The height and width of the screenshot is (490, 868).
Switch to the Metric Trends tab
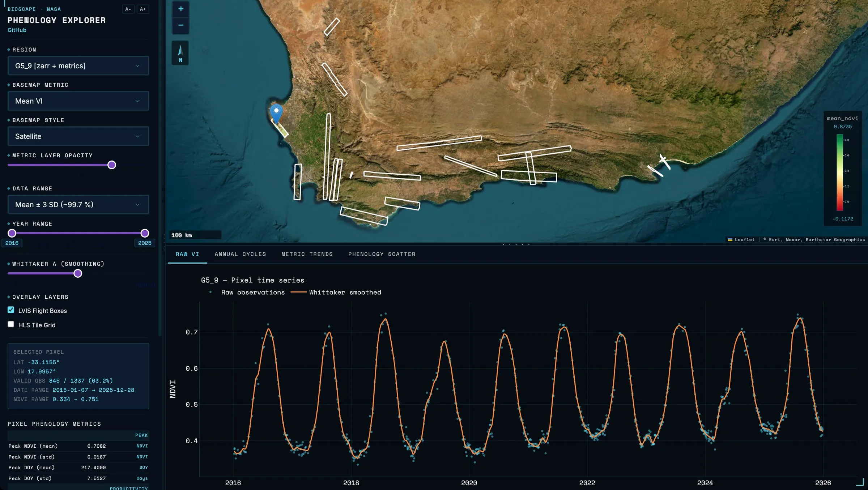(307, 254)
